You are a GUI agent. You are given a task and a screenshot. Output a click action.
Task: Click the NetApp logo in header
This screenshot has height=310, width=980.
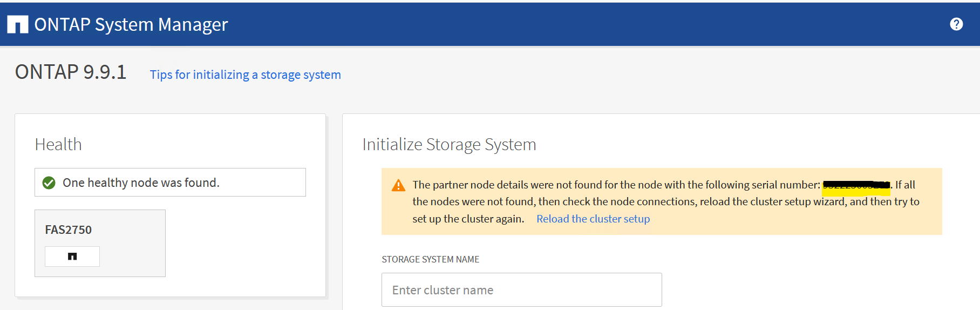pyautogui.click(x=17, y=24)
